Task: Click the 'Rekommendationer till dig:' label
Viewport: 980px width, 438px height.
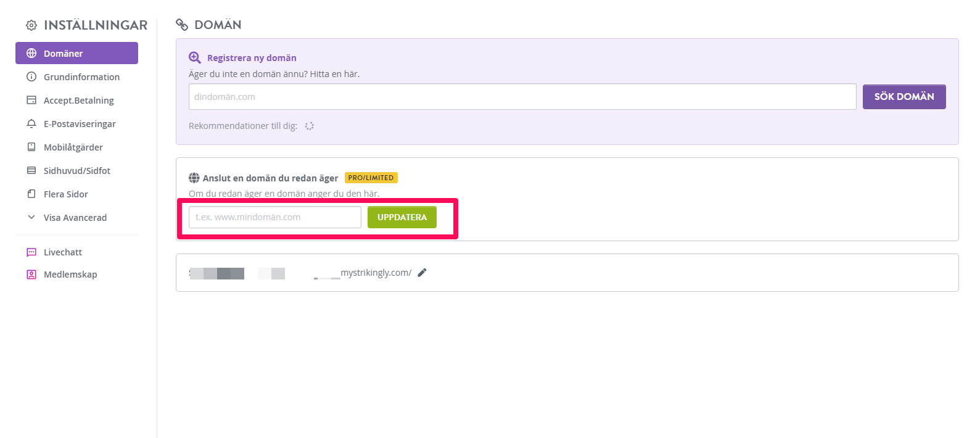Action: [x=243, y=126]
